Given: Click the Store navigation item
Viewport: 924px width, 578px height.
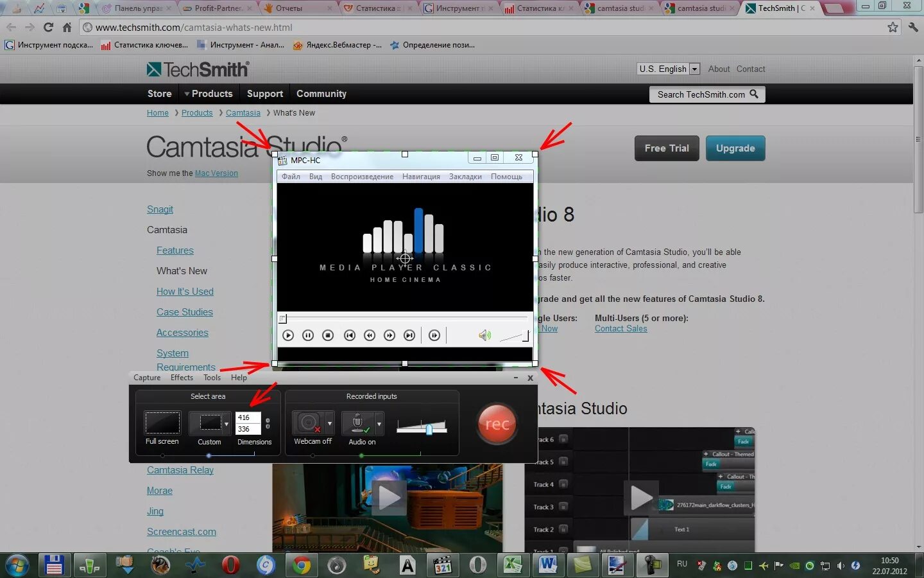Looking at the screenshot, I should click(160, 94).
